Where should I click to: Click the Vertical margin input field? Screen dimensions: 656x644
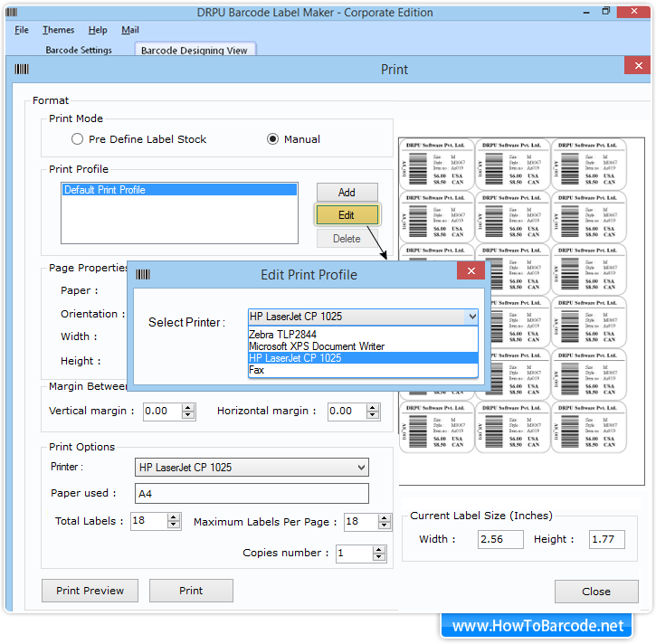163,412
